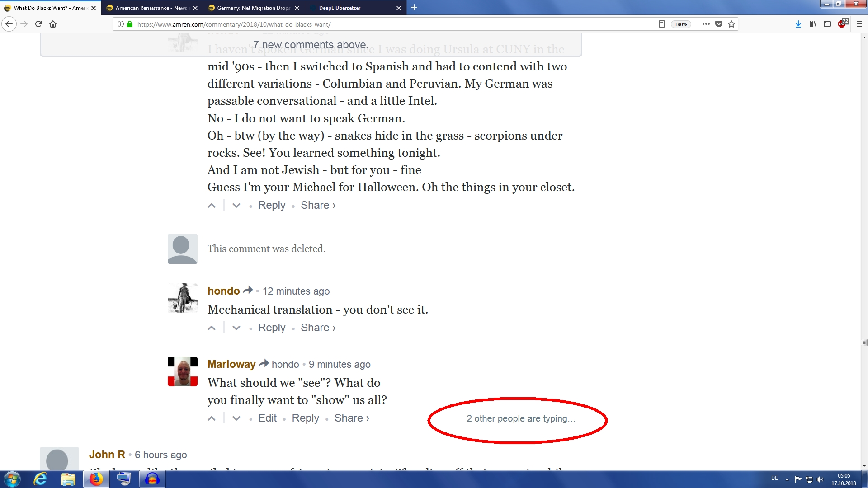Share Marloway's comment
Screen dimensions: 868x488
pyautogui.click(x=352, y=418)
